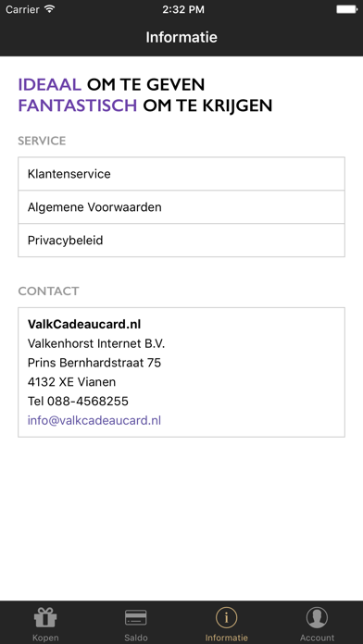Open the Saldo credit card icon
The height and width of the screenshot is (644, 363).
(x=136, y=618)
